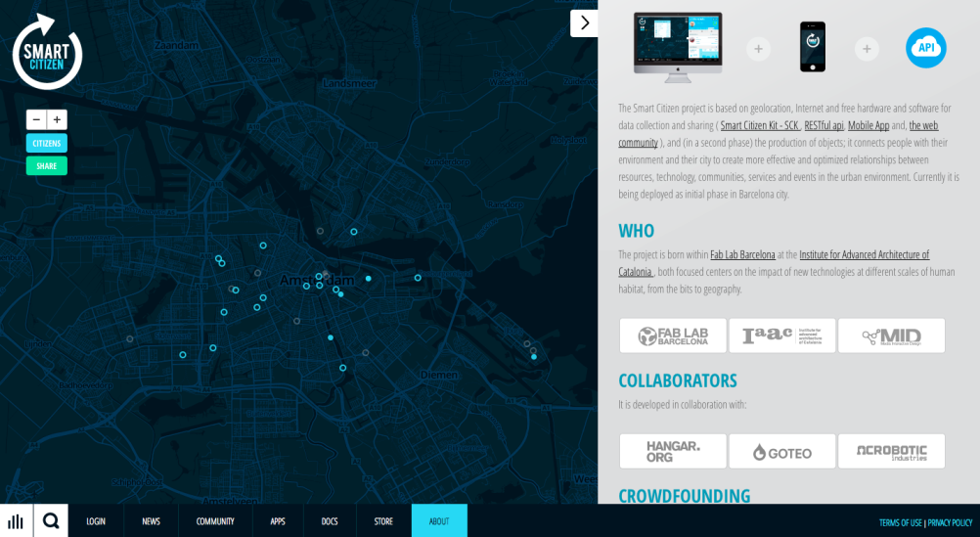Select the ABOUT tab
Image resolution: width=980 pixels, height=537 pixels.
point(439,520)
